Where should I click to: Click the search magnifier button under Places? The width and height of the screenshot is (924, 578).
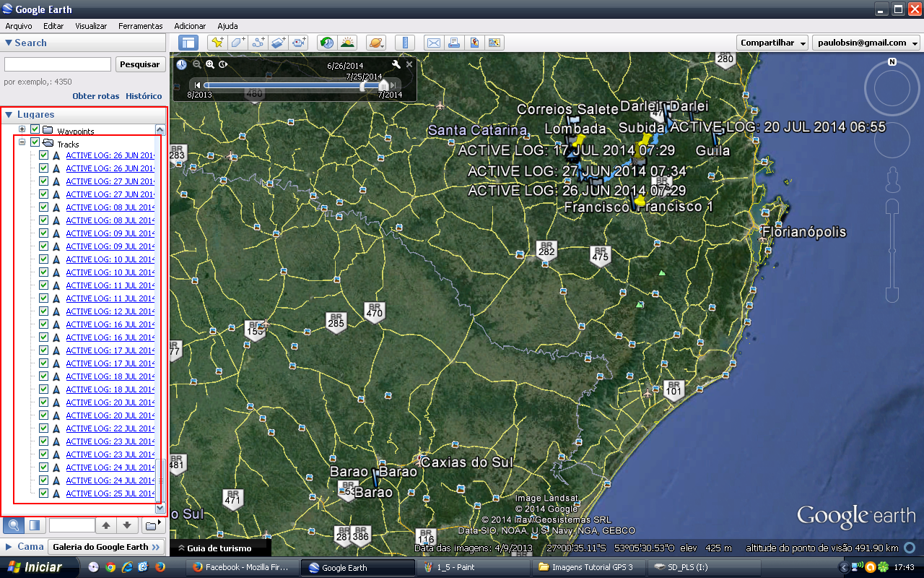click(13, 525)
